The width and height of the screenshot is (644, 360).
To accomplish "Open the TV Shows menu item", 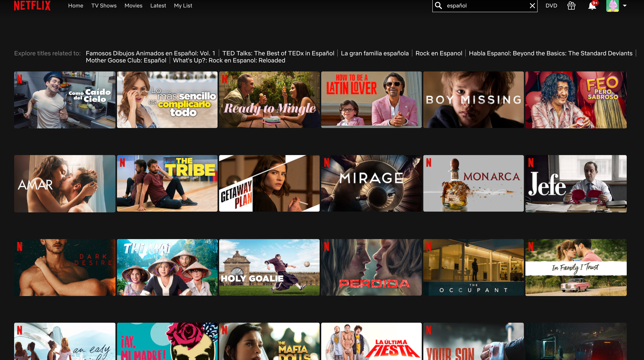I will (104, 5).
